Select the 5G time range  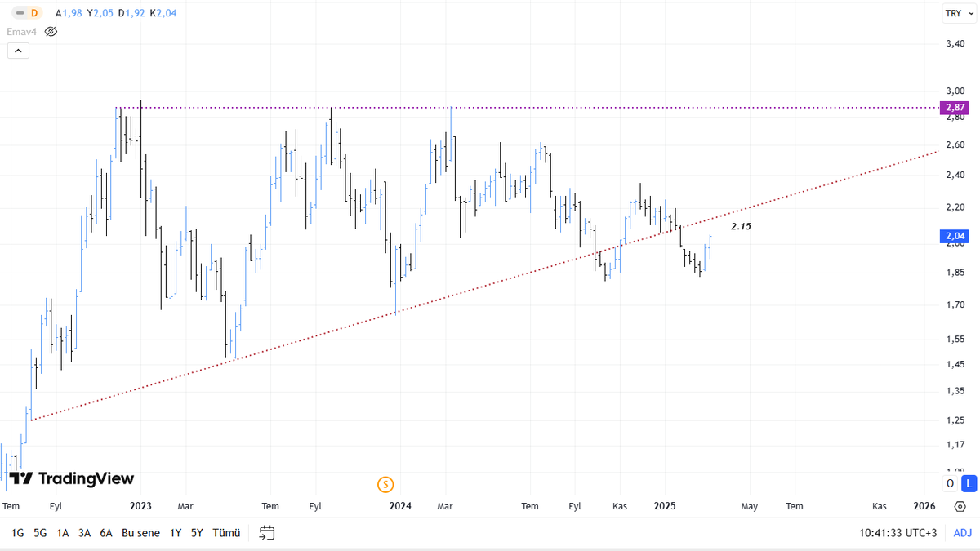[x=40, y=532]
